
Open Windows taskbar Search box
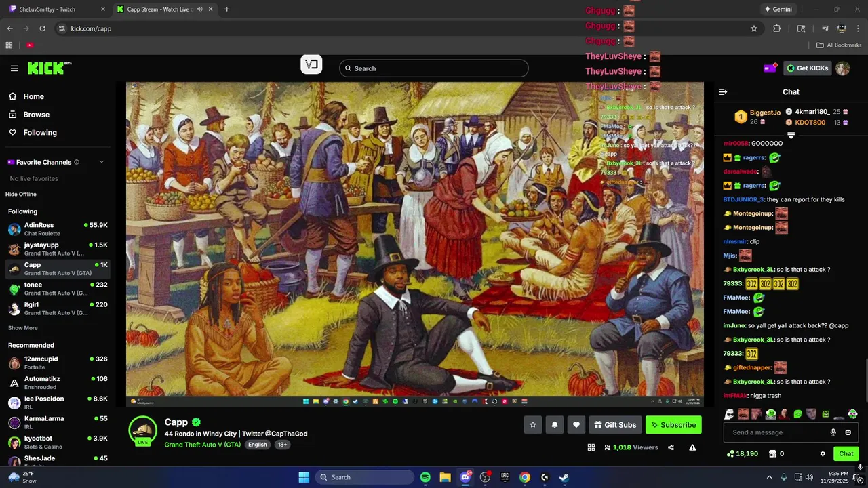tap(365, 477)
